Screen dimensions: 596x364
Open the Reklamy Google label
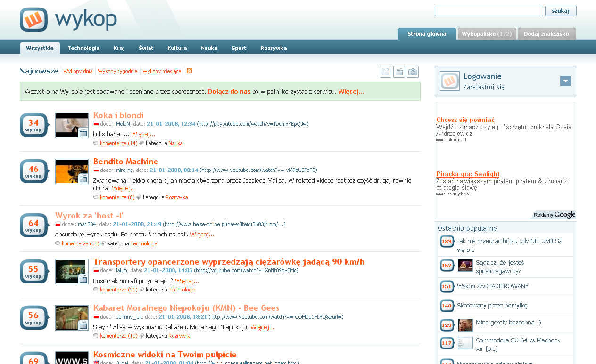[x=555, y=215]
